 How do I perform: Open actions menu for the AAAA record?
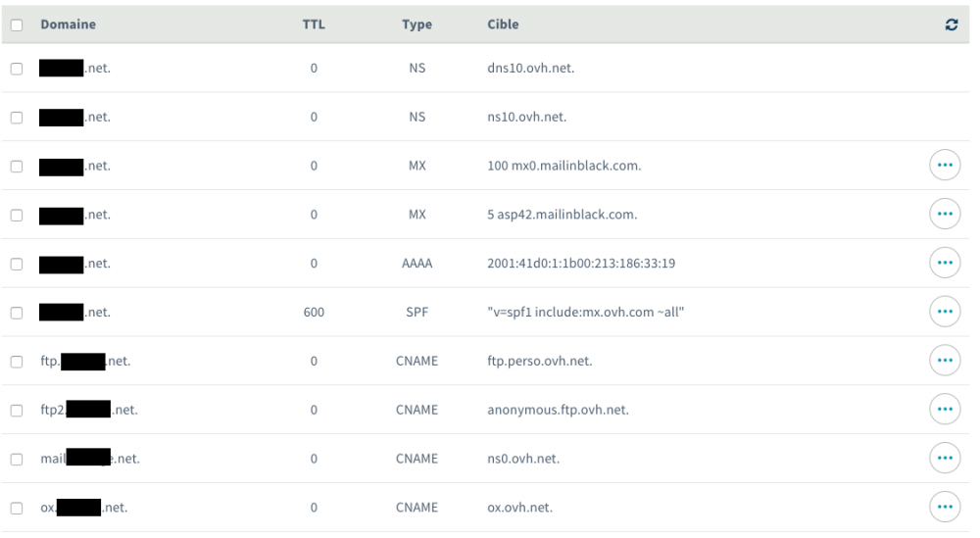tap(944, 263)
